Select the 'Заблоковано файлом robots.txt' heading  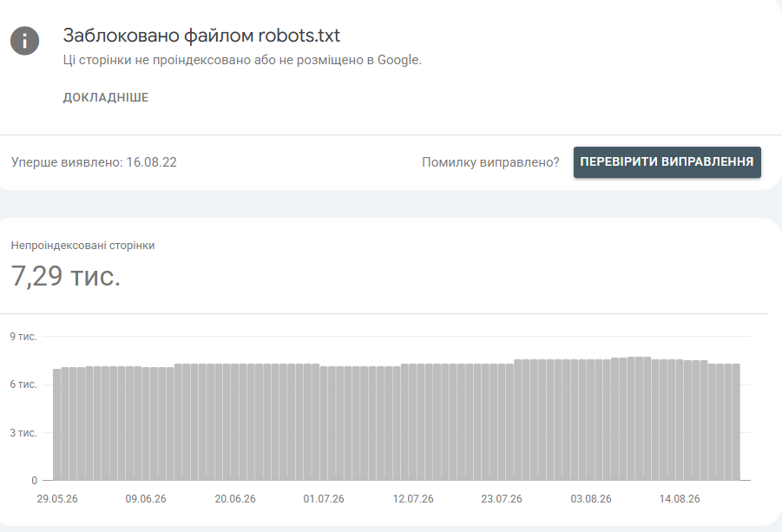[201, 36]
